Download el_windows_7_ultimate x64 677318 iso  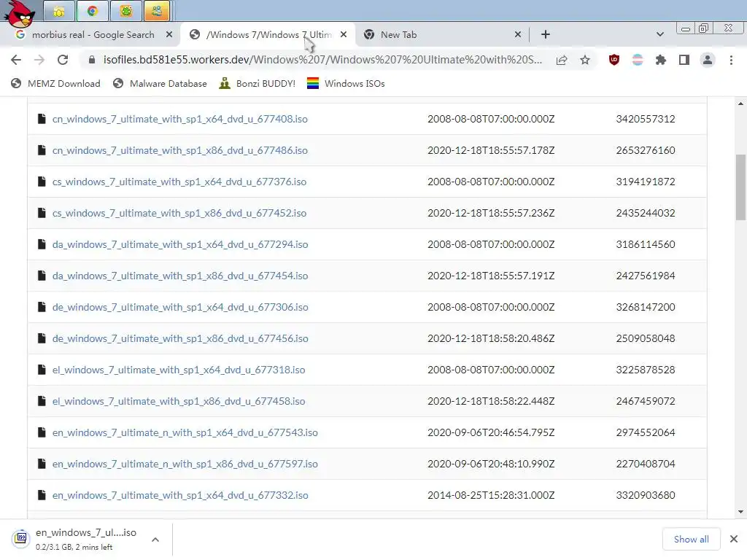179,370
